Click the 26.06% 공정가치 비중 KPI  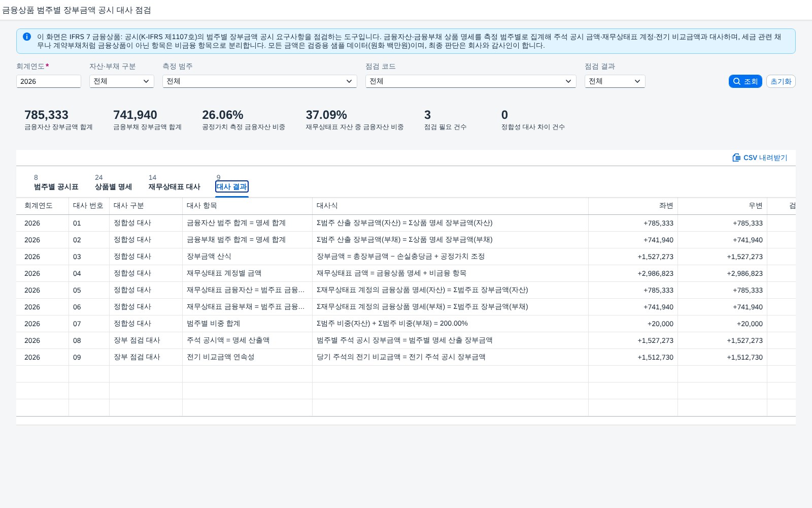(244, 120)
